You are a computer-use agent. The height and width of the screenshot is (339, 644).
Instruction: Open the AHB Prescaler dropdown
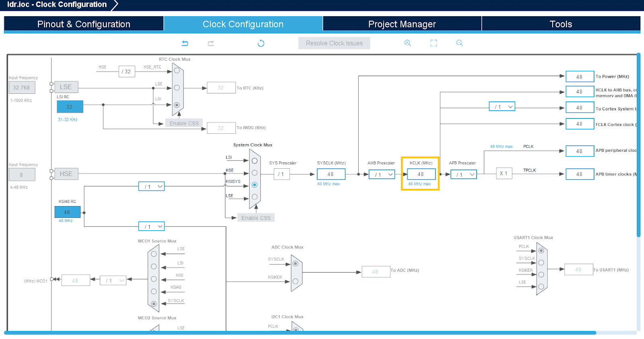point(382,174)
